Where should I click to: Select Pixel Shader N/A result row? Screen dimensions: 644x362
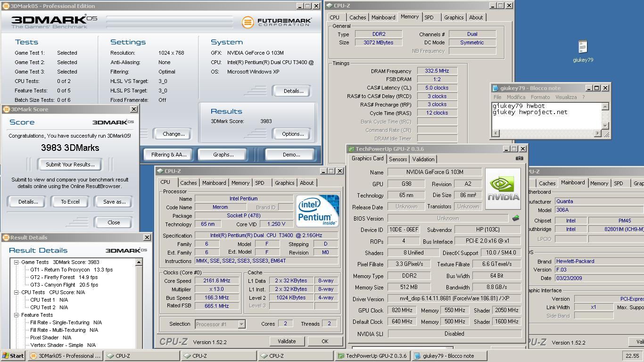pos(51,337)
